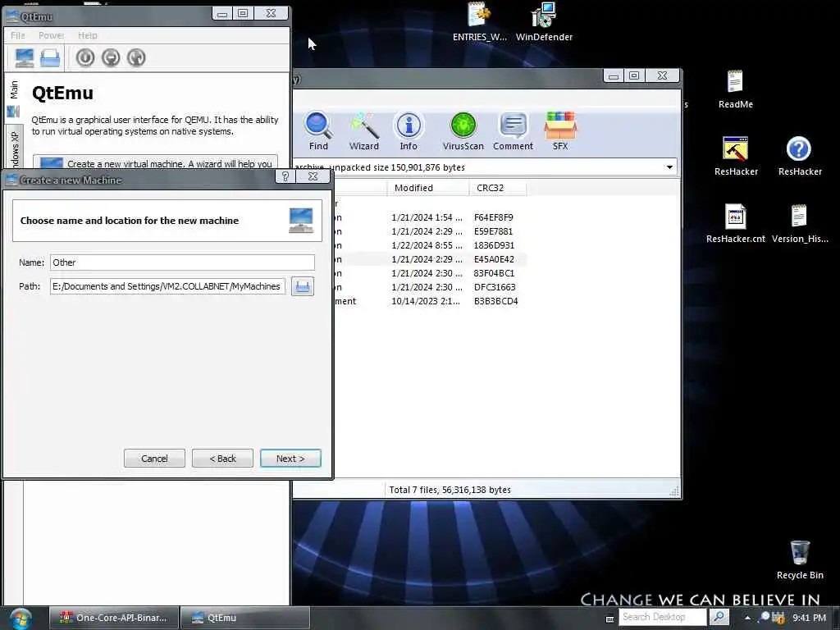Switch to One-Core-API-Binar... taskbar button
This screenshot has height=630, width=840.
[113, 618]
